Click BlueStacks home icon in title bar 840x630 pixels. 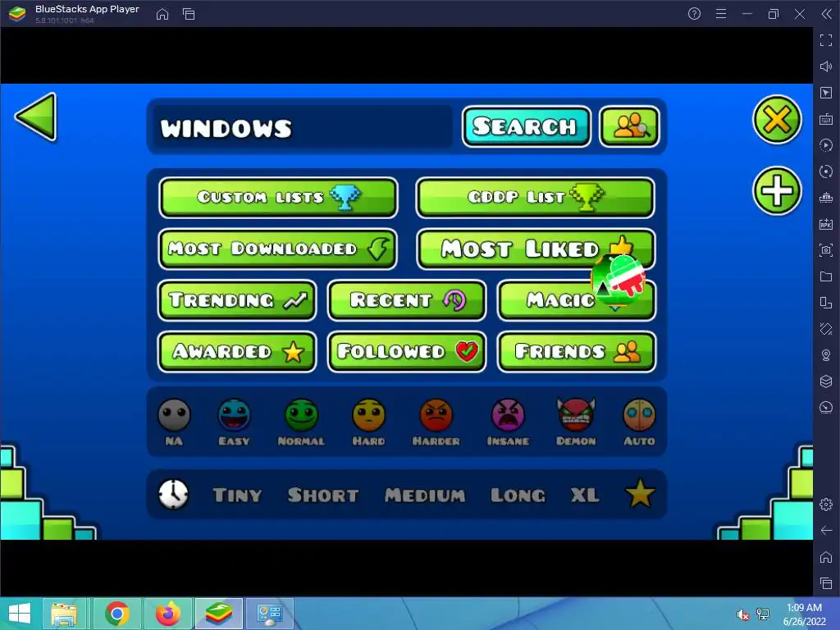[x=162, y=14]
